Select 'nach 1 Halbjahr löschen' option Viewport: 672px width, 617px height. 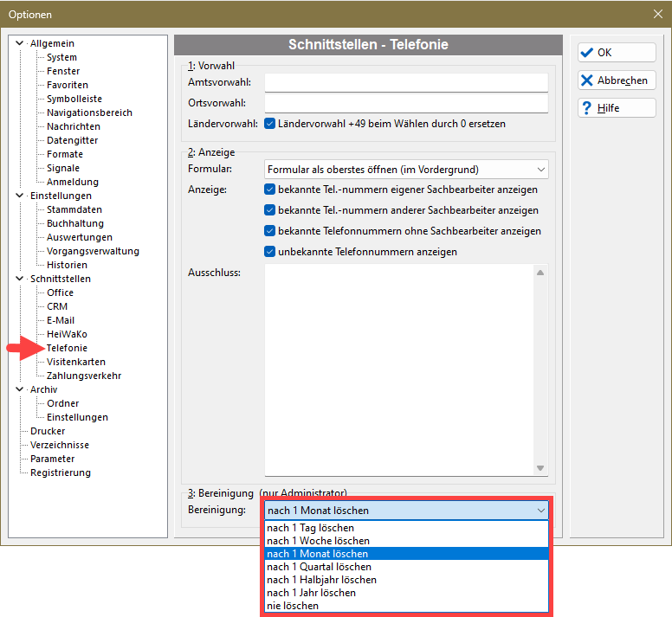click(406, 580)
